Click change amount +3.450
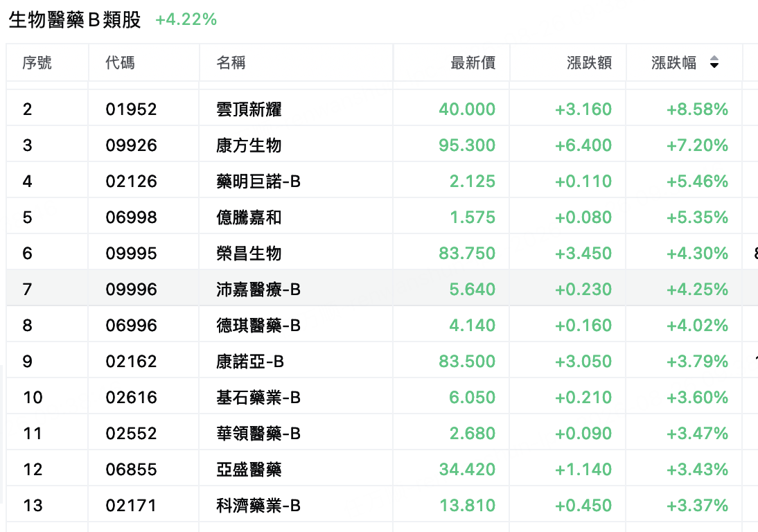This screenshot has height=532, width=758. point(583,254)
